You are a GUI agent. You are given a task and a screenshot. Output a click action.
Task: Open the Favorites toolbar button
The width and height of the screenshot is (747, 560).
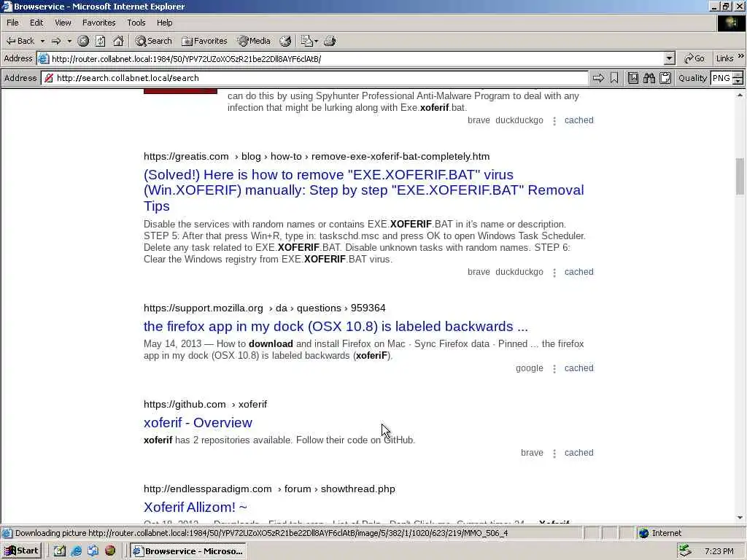click(205, 41)
